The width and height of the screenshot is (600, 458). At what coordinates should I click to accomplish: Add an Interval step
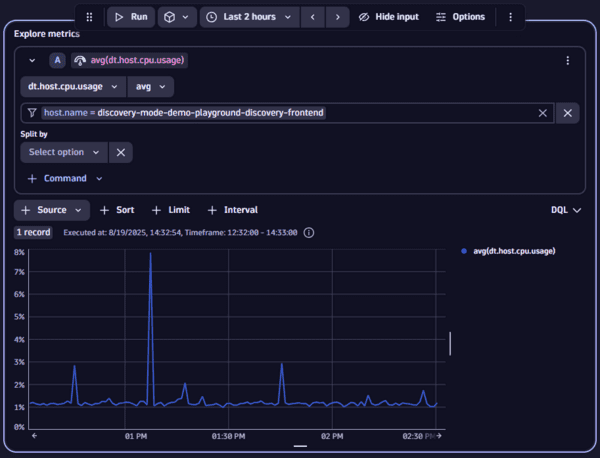[233, 210]
